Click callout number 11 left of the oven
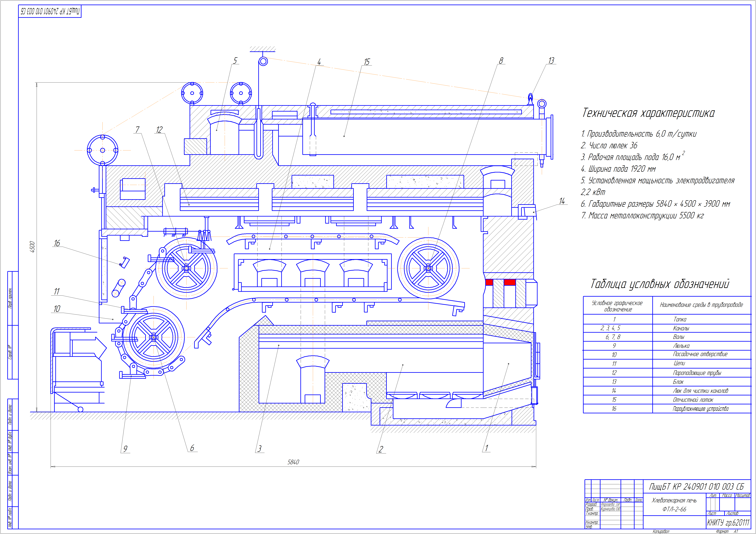The image size is (756, 534). (57, 292)
